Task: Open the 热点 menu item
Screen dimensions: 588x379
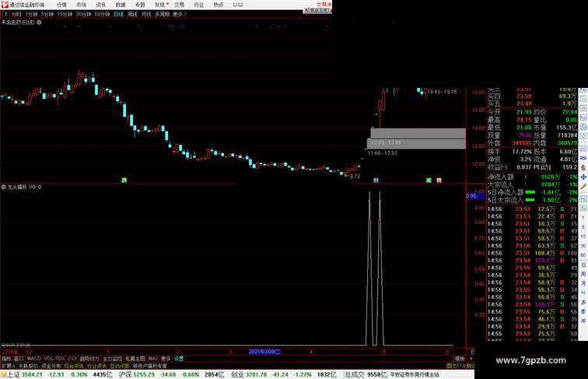Action: coord(219,5)
